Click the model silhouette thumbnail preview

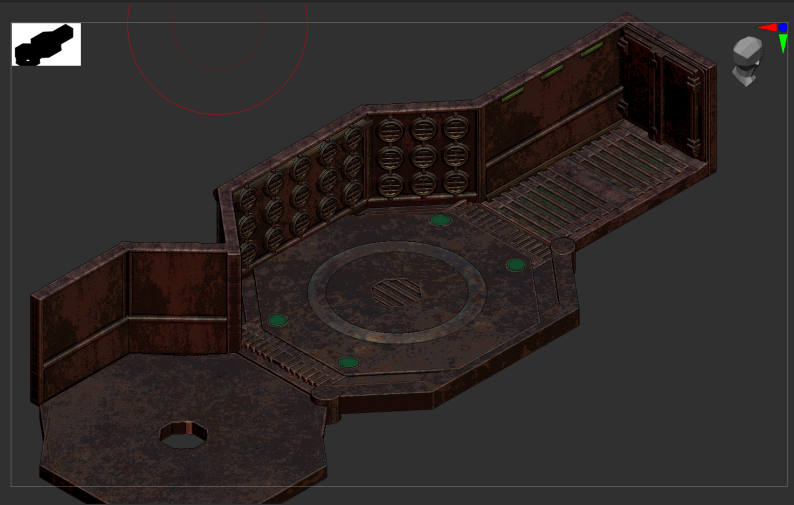[x=46, y=45]
